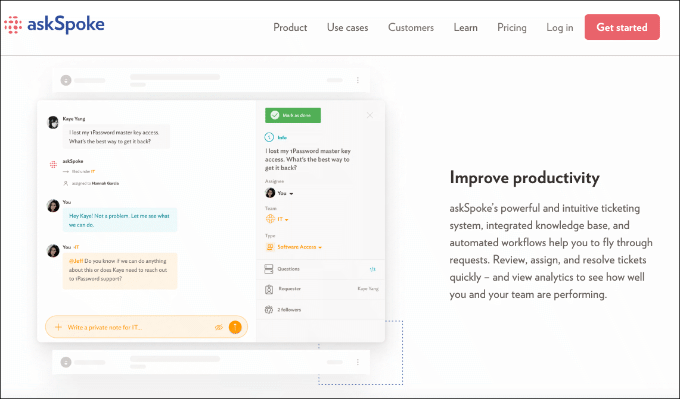Click the assignee avatar in details panel

270,193
